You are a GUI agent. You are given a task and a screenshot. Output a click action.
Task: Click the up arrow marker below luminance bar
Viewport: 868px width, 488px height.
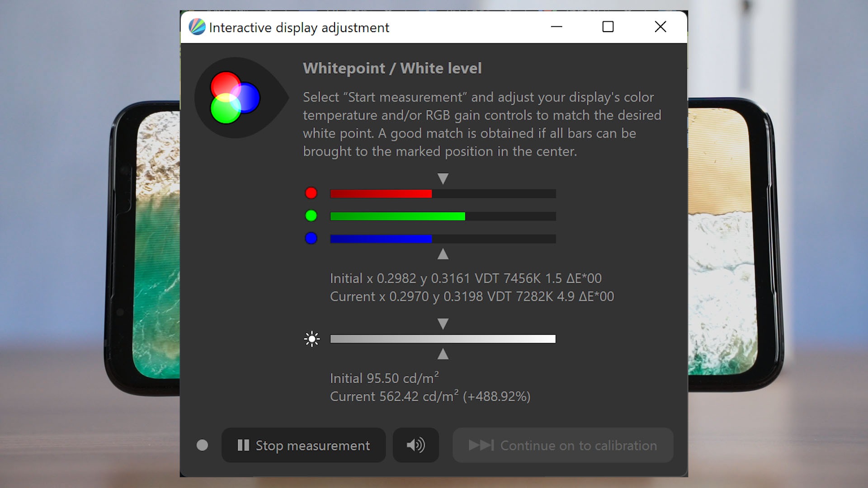tap(443, 354)
